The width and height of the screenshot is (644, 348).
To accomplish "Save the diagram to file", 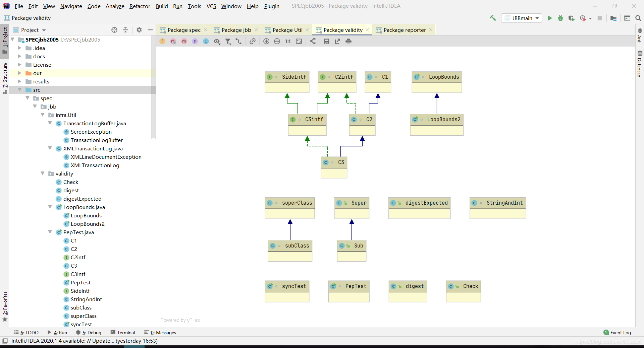I will pos(326,41).
